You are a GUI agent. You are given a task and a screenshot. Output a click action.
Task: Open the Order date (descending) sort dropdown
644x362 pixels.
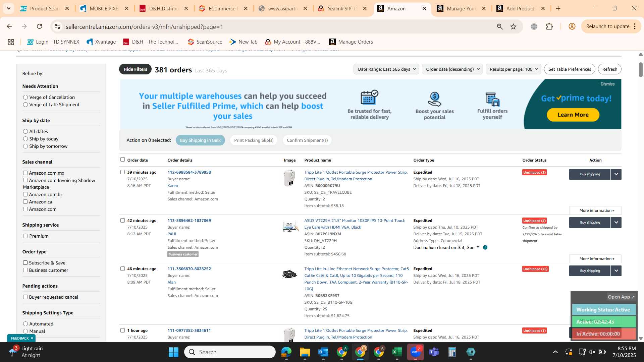point(452,69)
